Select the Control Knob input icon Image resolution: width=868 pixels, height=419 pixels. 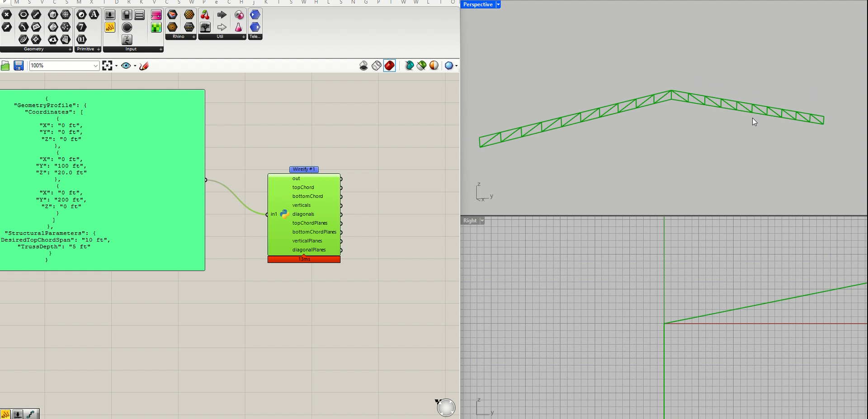[x=127, y=27]
